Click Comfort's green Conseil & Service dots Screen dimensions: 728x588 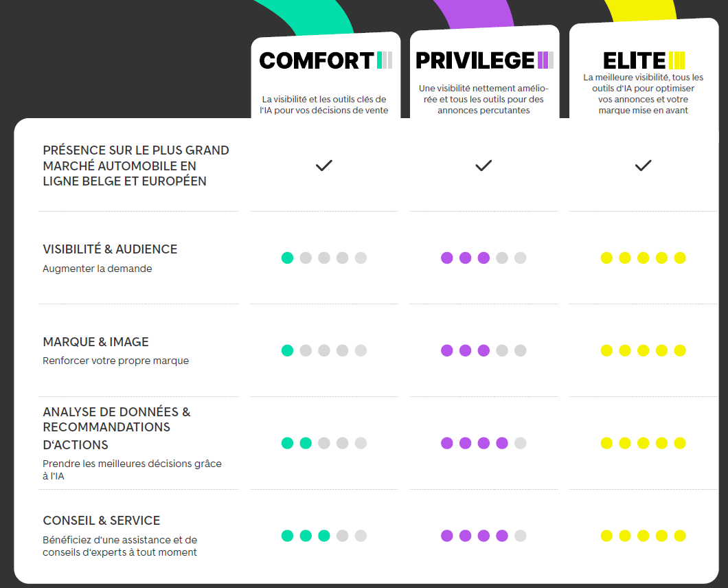click(306, 536)
